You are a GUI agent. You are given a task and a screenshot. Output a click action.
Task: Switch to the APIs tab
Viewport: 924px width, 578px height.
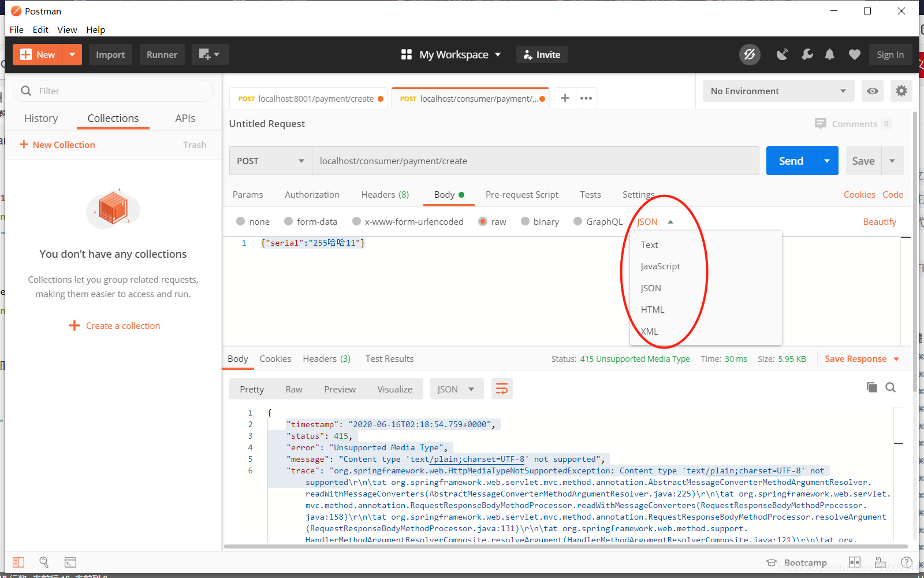(185, 118)
